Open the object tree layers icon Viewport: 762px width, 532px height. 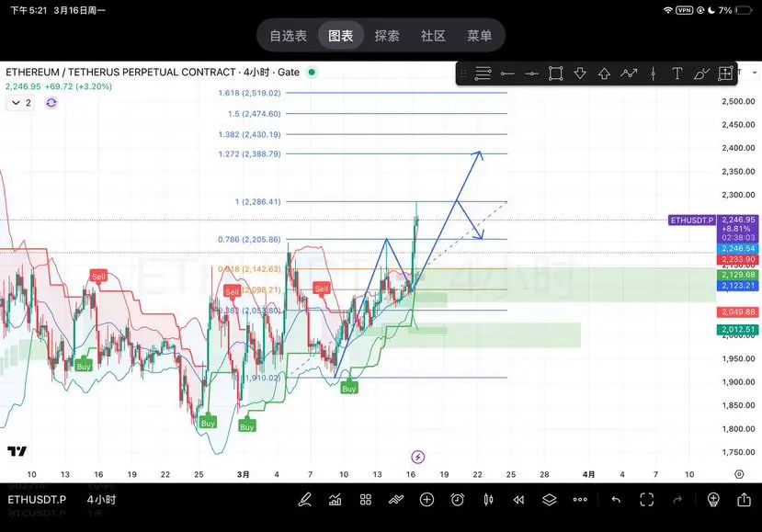549,500
